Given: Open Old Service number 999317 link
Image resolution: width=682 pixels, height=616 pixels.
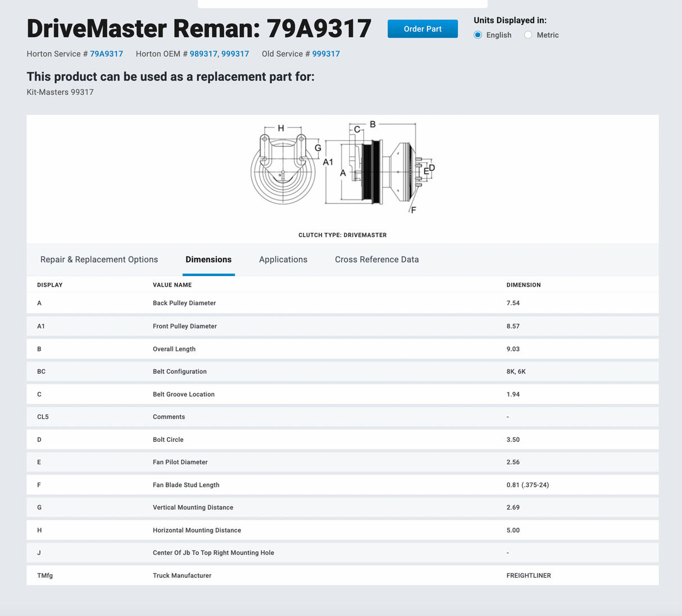Looking at the screenshot, I should pyautogui.click(x=326, y=54).
